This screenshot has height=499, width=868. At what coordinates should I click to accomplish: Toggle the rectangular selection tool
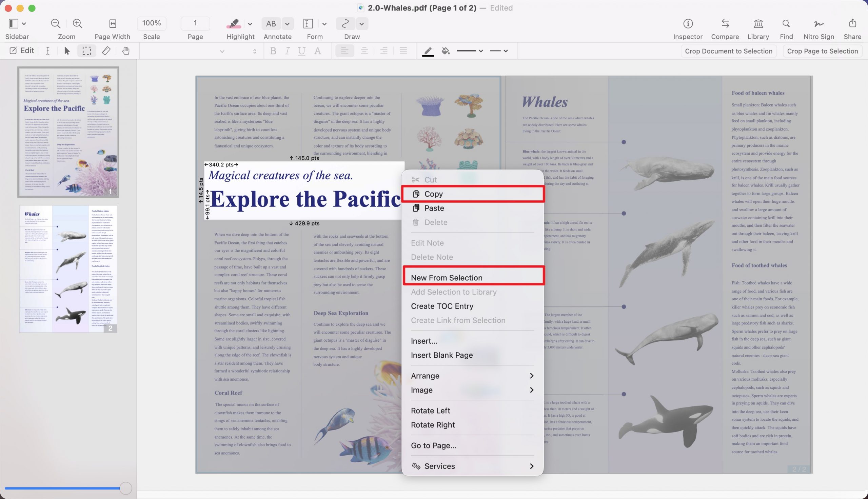click(87, 51)
